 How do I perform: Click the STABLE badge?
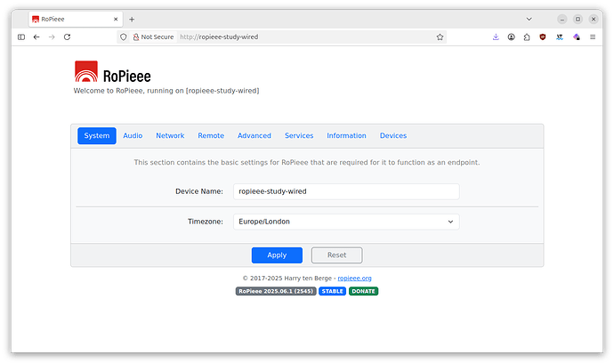332,291
